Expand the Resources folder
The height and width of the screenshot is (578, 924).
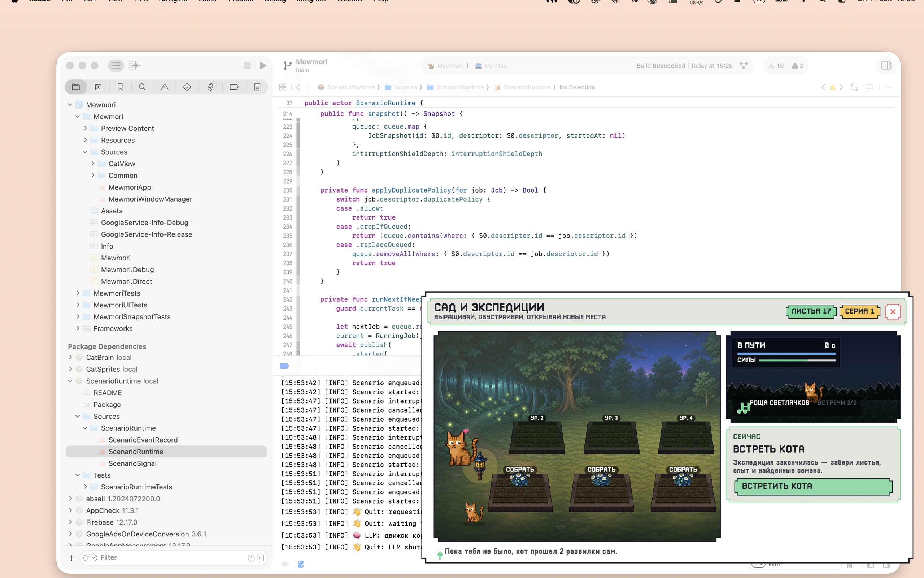[85, 140]
